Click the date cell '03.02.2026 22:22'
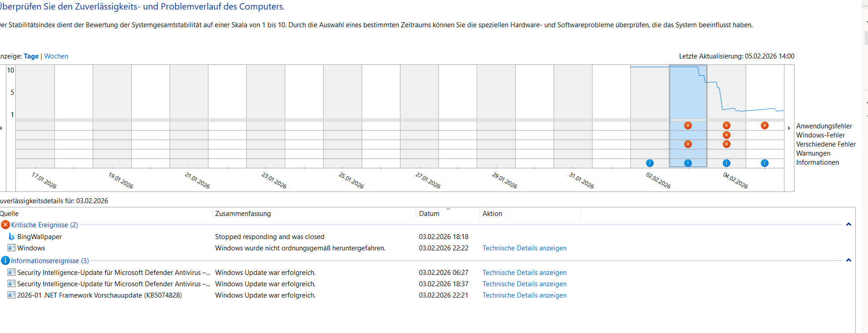The height and width of the screenshot is (333, 868). point(444,248)
